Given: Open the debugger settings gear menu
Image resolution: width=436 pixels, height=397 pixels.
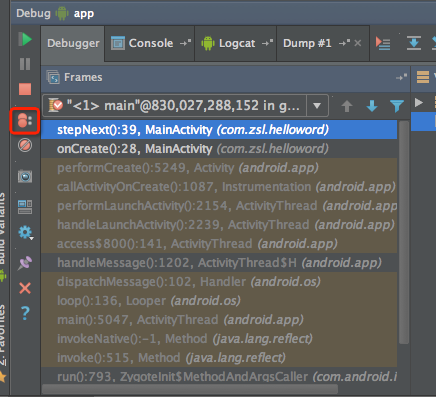Looking at the screenshot, I should (25, 232).
